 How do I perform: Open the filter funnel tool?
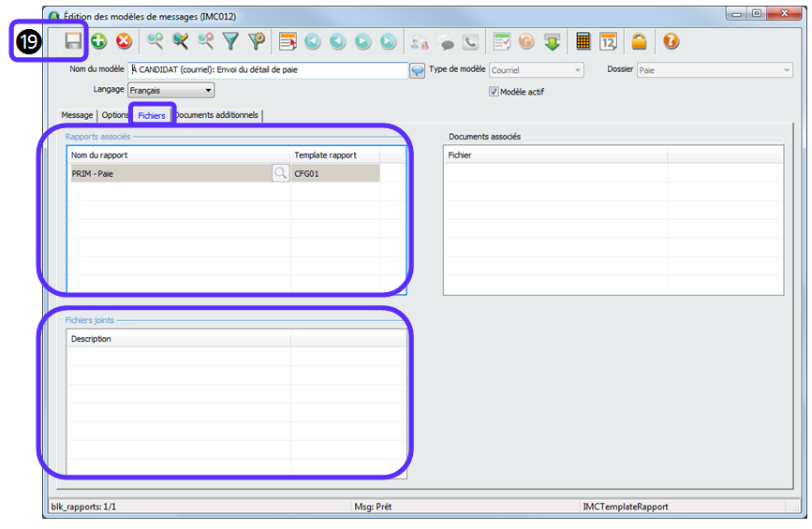point(230,41)
